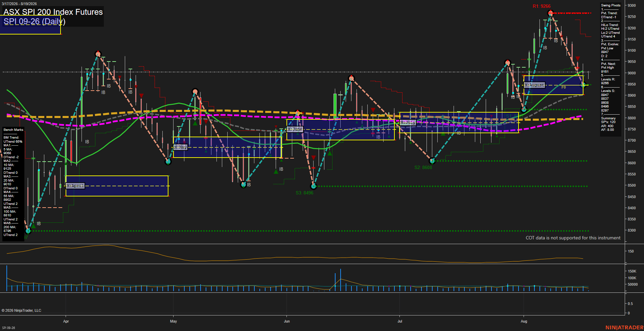Click the 0.5 label on bottom panel axis
The height and width of the screenshot is (331, 644).
pyautogui.click(x=630, y=304)
